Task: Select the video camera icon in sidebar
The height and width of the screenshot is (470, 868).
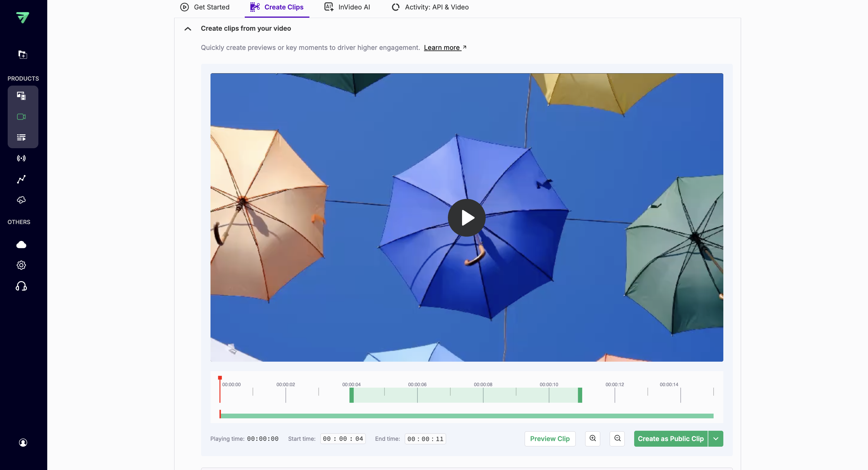Action: (x=21, y=117)
